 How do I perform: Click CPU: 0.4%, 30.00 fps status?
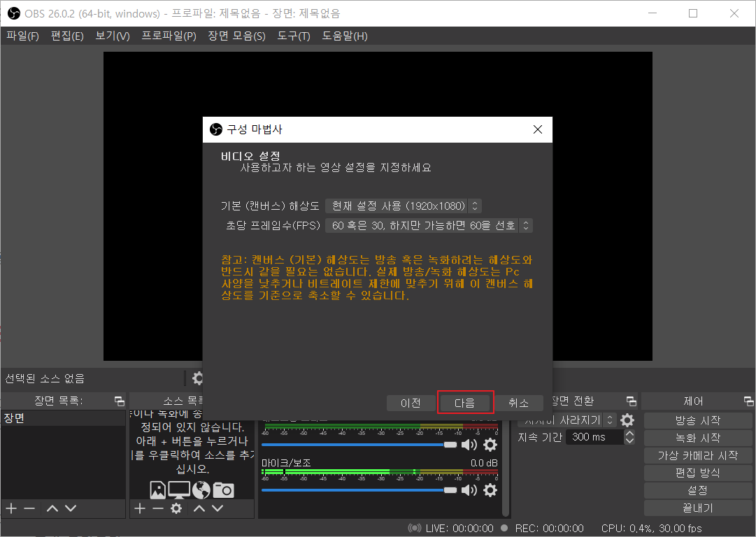click(x=651, y=529)
